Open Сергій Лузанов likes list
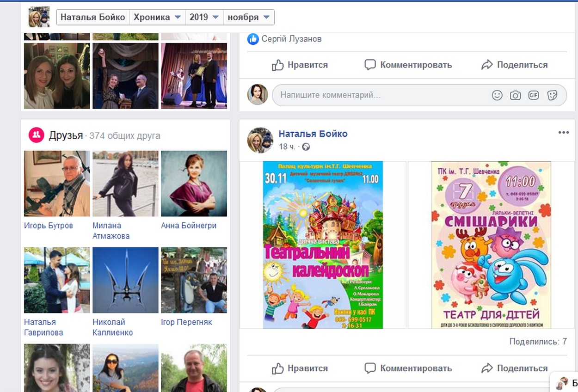The height and width of the screenshot is (392, 578). 291,39
